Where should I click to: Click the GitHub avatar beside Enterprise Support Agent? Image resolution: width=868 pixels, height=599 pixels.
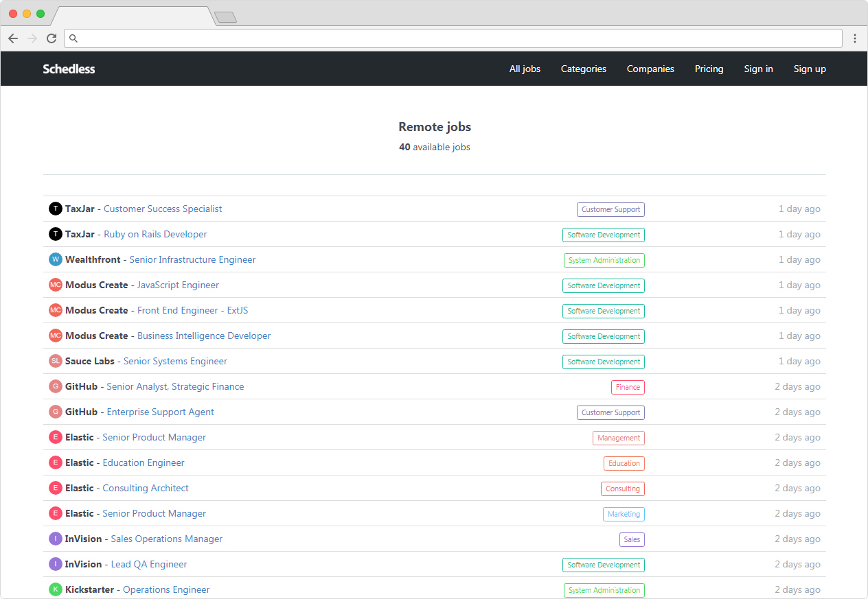coord(56,412)
